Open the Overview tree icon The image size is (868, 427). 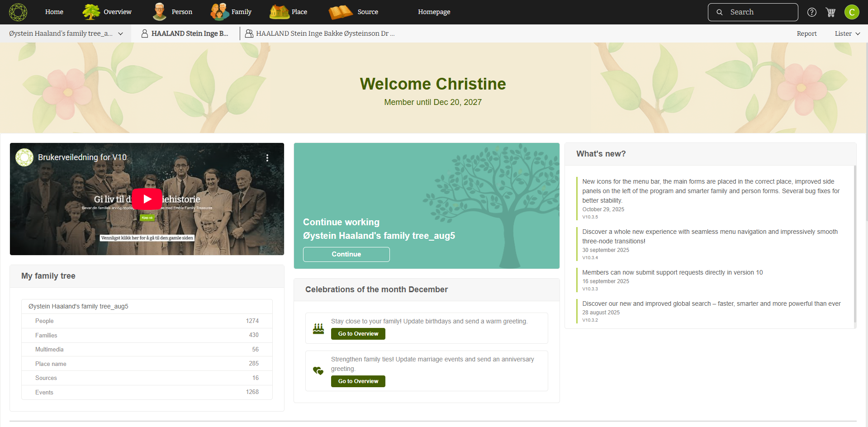point(91,12)
